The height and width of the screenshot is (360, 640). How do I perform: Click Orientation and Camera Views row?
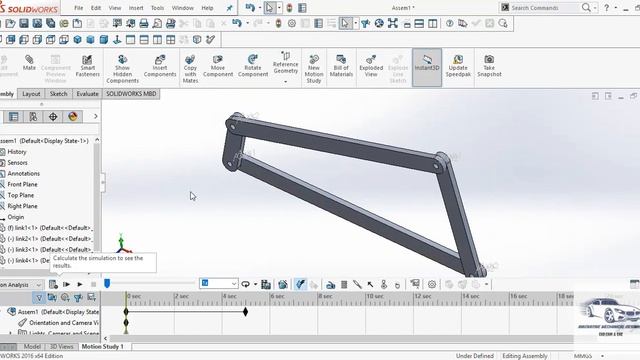pyautogui.click(x=59, y=323)
